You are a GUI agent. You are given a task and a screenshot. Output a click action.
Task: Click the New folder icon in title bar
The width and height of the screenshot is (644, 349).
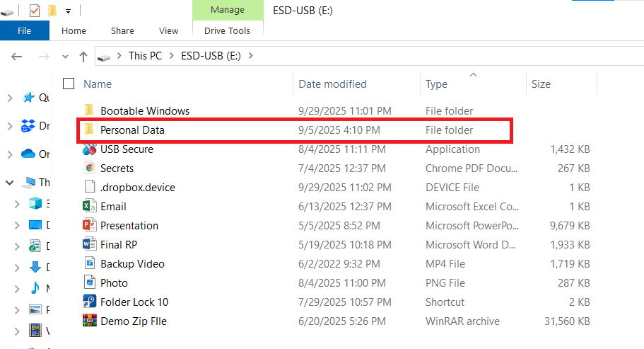tap(52, 11)
